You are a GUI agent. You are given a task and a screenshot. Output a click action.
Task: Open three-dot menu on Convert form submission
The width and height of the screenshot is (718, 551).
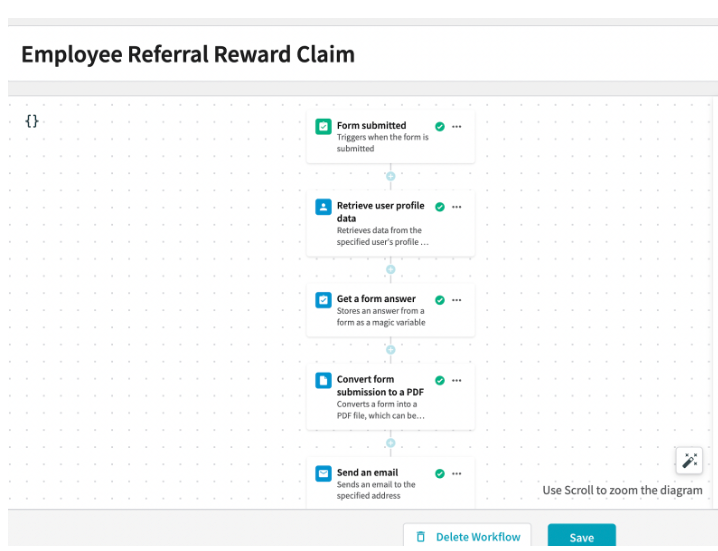[x=457, y=380]
